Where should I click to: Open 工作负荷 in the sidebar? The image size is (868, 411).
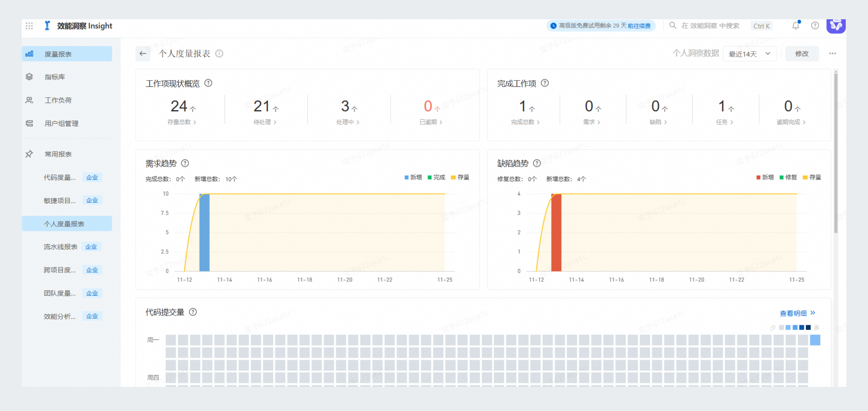pos(67,100)
